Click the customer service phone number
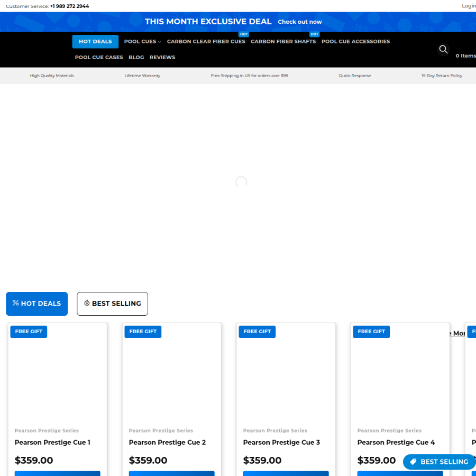This screenshot has width=476, height=476. pos(69,6)
